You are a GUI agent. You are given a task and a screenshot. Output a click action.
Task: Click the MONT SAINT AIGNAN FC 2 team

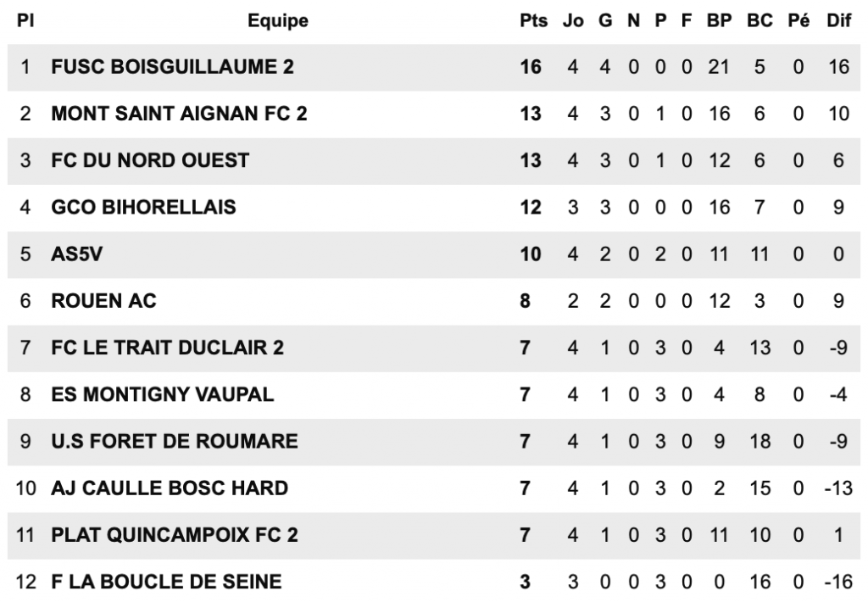coord(180,114)
